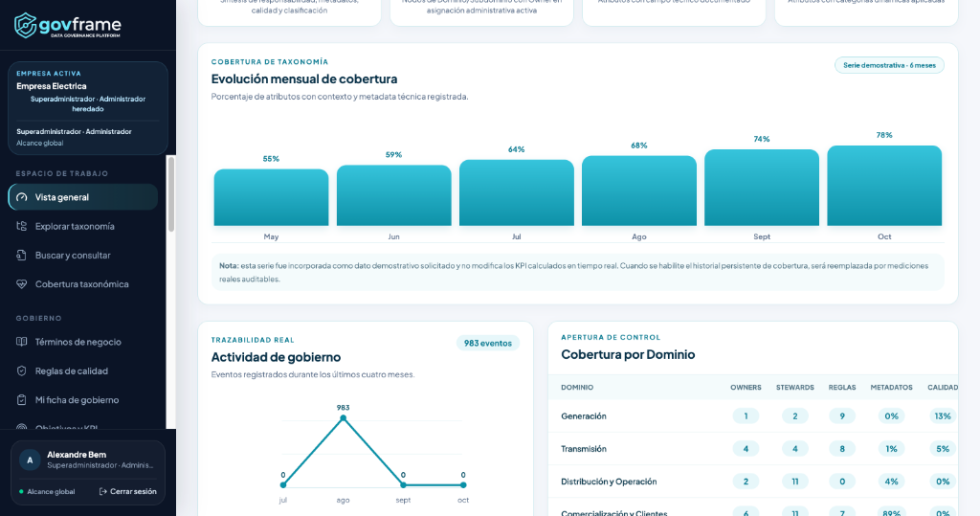Click the METADATOS column header
The width and height of the screenshot is (980, 516).
pyautogui.click(x=891, y=387)
